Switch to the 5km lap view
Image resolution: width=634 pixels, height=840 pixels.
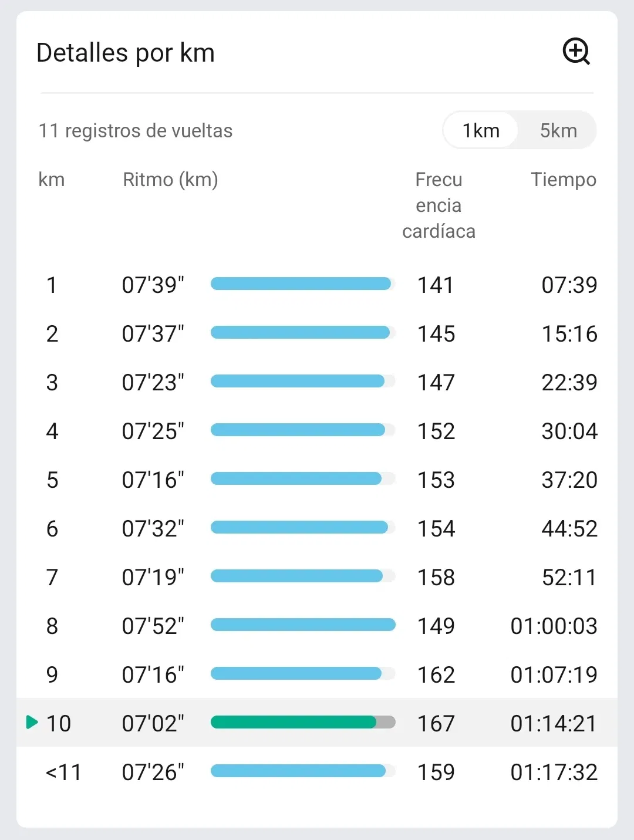(558, 130)
